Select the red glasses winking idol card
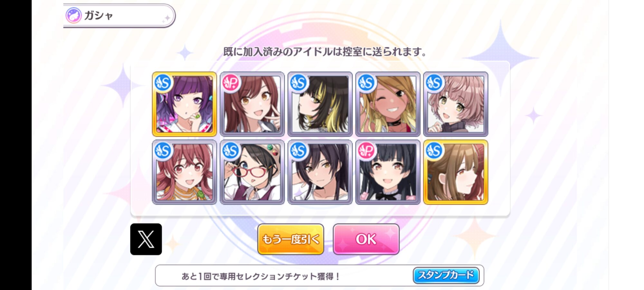644x290 pixels. click(252, 172)
